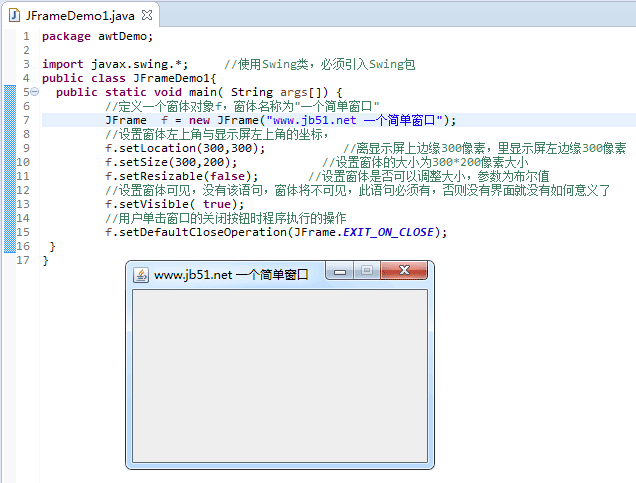
Task: Click line number 2 in the gutter
Action: 26,50
